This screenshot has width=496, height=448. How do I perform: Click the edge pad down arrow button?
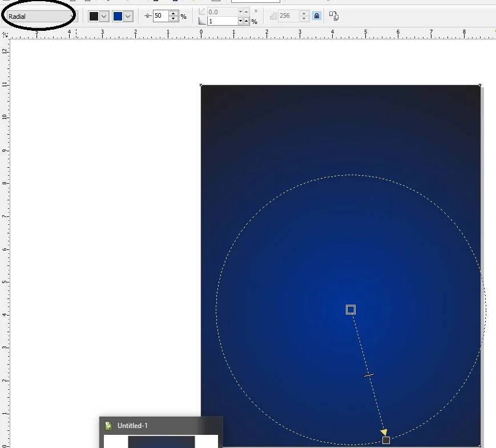click(x=240, y=21)
